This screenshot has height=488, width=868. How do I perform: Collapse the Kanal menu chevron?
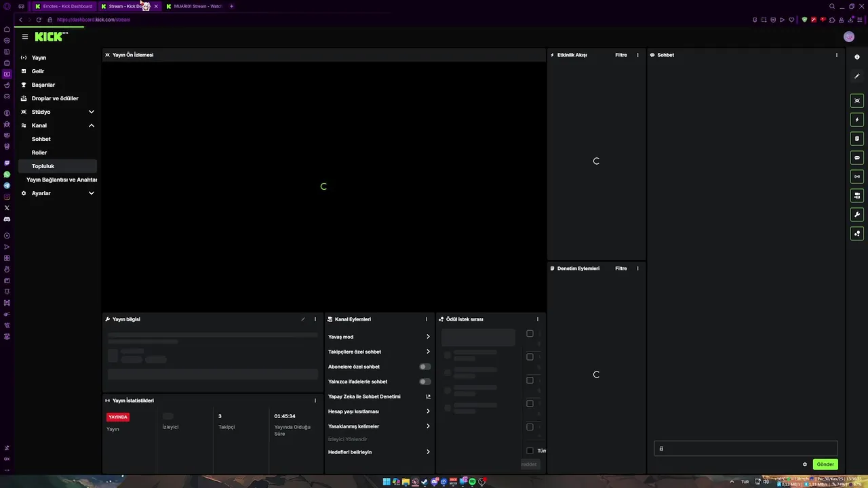coord(91,125)
